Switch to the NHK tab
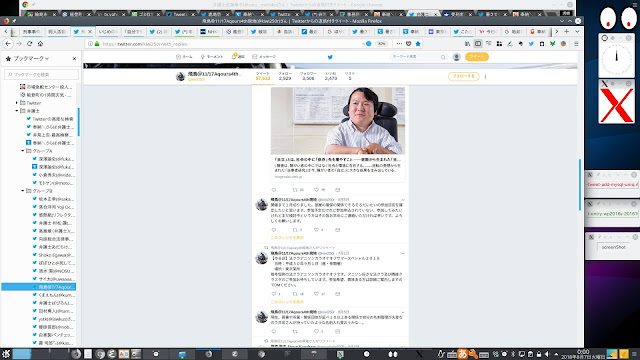Image resolution: width=640 pixels, height=360 pixels. pos(209,31)
